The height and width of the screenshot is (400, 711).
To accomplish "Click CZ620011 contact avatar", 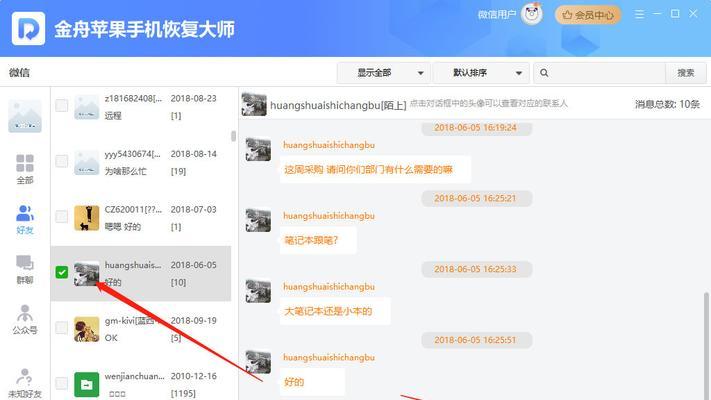I will coord(87,218).
